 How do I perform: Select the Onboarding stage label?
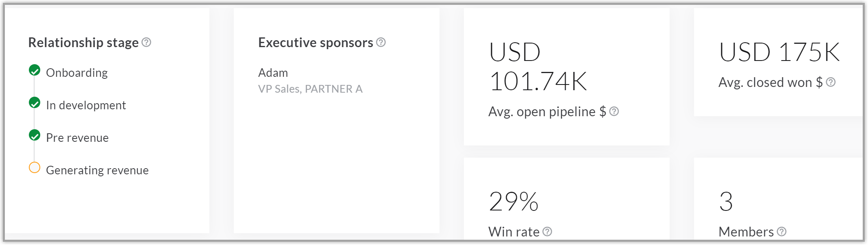click(x=77, y=73)
